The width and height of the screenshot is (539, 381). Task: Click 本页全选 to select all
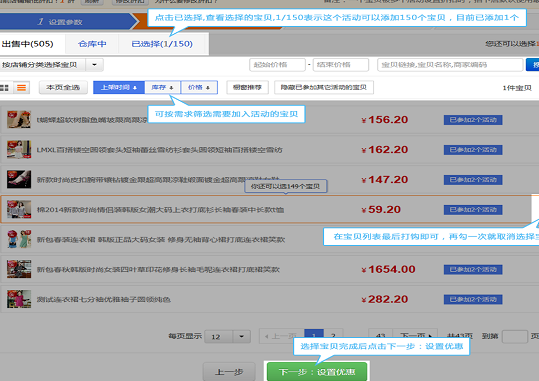tap(63, 87)
